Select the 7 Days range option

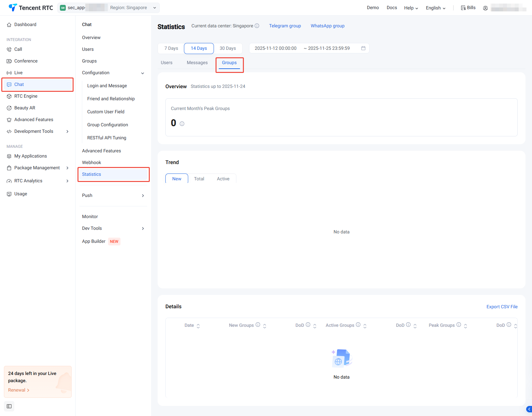171,48
